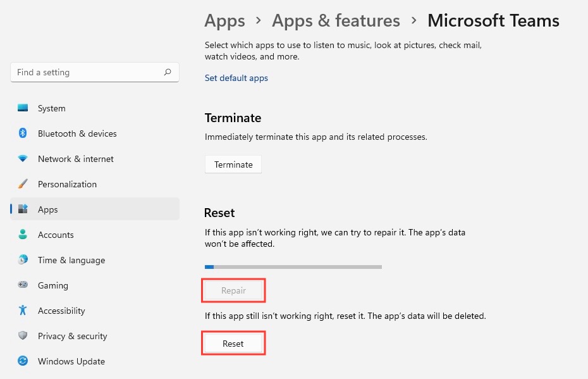Open the Set default apps link
Image resolution: width=588 pixels, height=379 pixels.
(x=236, y=78)
